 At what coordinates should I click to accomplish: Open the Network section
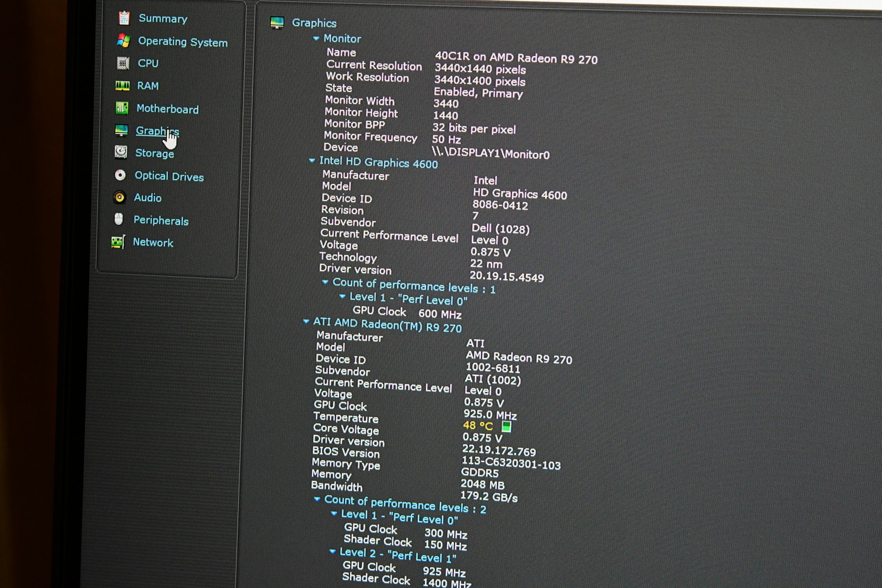(x=153, y=242)
